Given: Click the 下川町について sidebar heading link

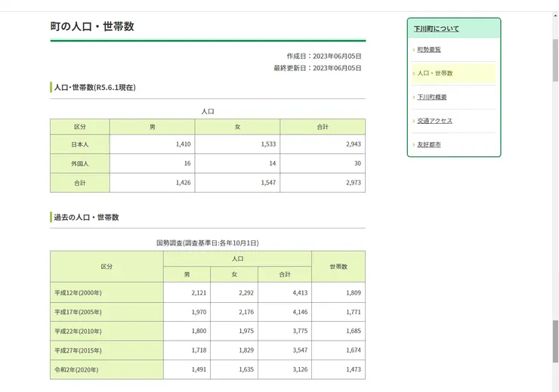Looking at the screenshot, I should pyautogui.click(x=436, y=29).
